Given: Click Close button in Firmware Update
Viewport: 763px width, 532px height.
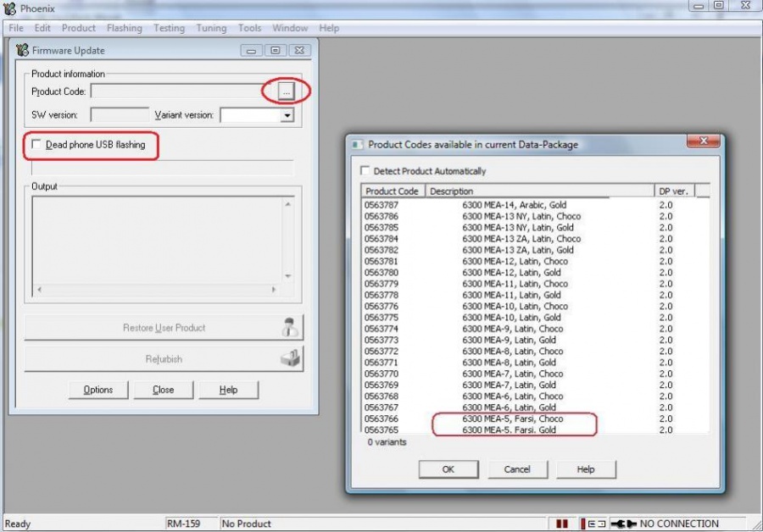Looking at the screenshot, I should pyautogui.click(x=163, y=390).
